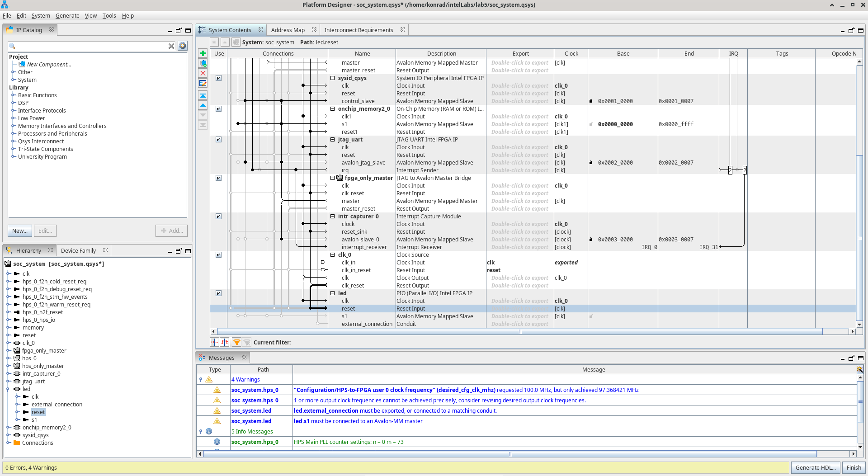Click the Messages panel horizontal scrollbar
Viewport: 868px width, 476px height.
coord(510,454)
